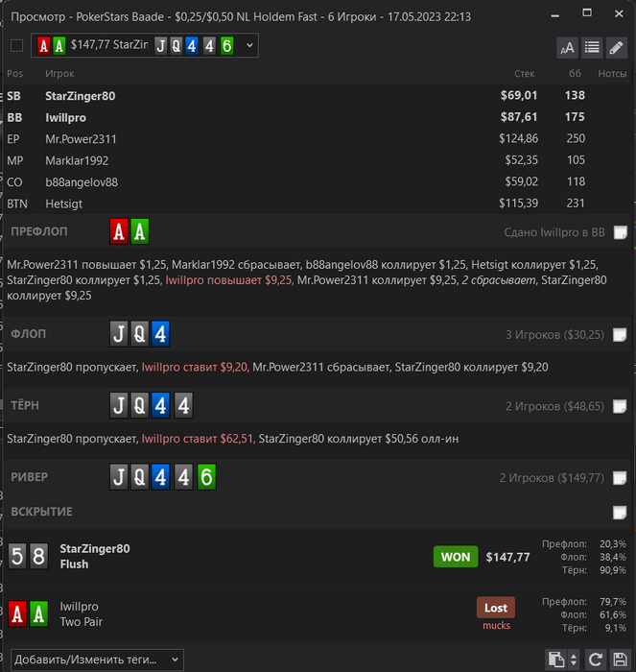Click the red Ace next to Iwillpro showdown
This screenshot has height=672, width=636.
click(17, 613)
